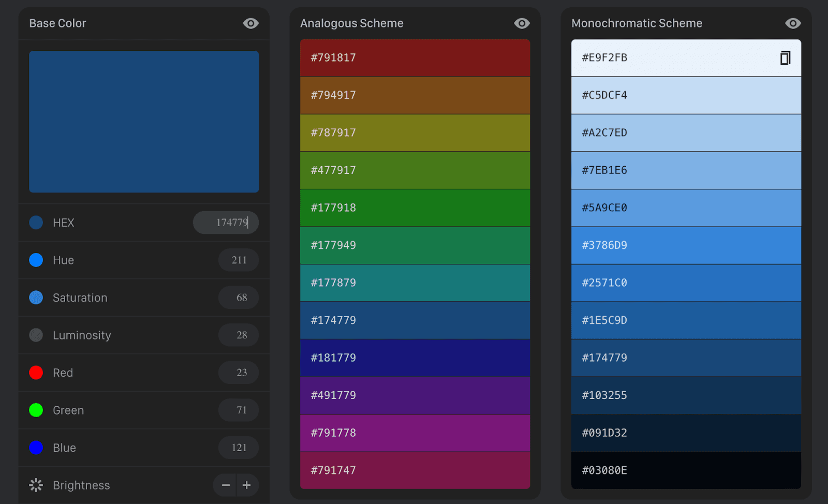This screenshot has height=504, width=828.
Task: Toggle visibility of the Base Color panel
Action: (250, 23)
